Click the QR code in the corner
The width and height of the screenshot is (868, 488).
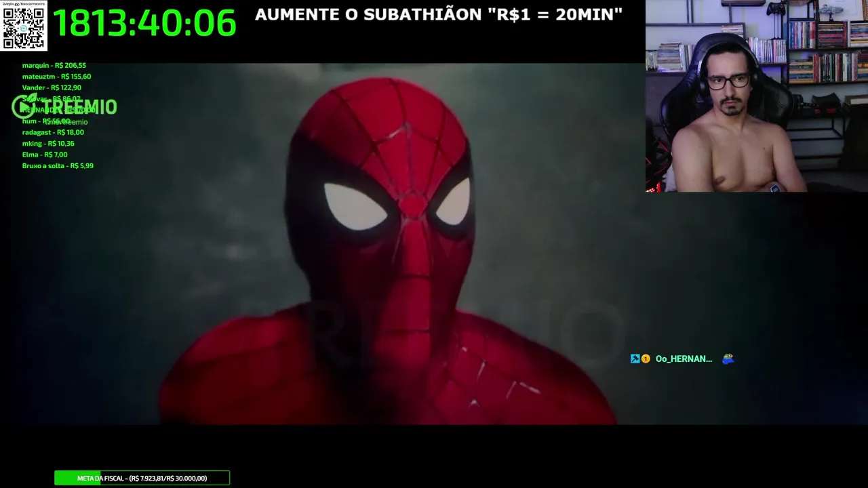coord(24,26)
